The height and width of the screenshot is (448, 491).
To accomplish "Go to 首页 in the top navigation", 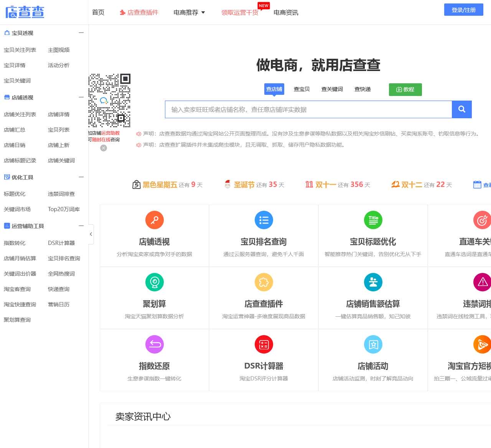I will click(98, 13).
